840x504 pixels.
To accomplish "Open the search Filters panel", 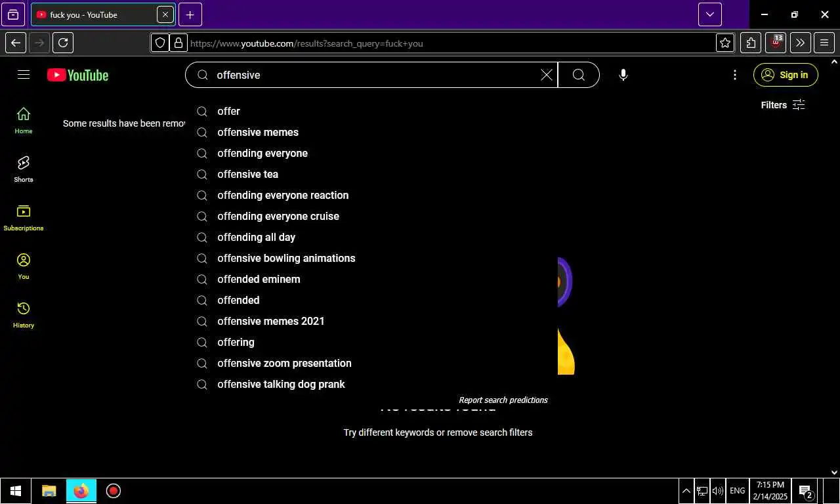I will (x=782, y=105).
